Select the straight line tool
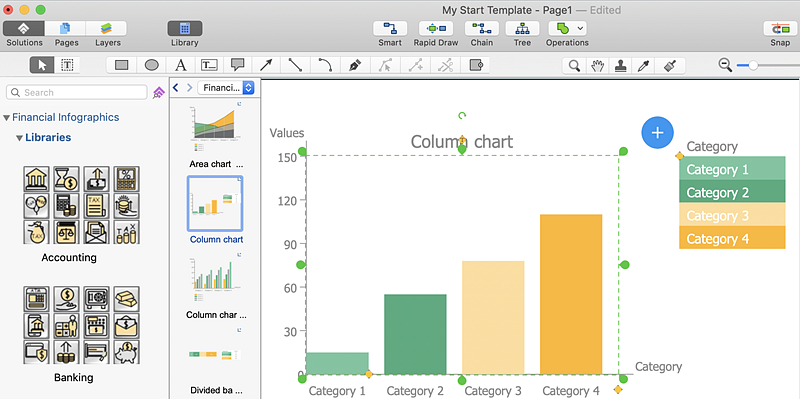 (x=295, y=65)
